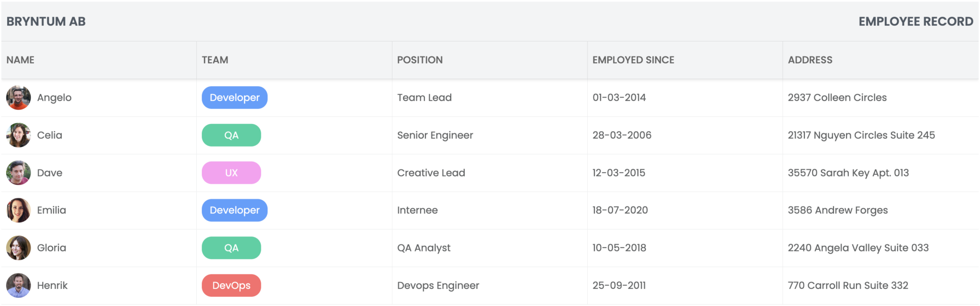Image resolution: width=980 pixels, height=306 pixels.
Task: Select Celia's green QA team badge
Action: coord(232,135)
